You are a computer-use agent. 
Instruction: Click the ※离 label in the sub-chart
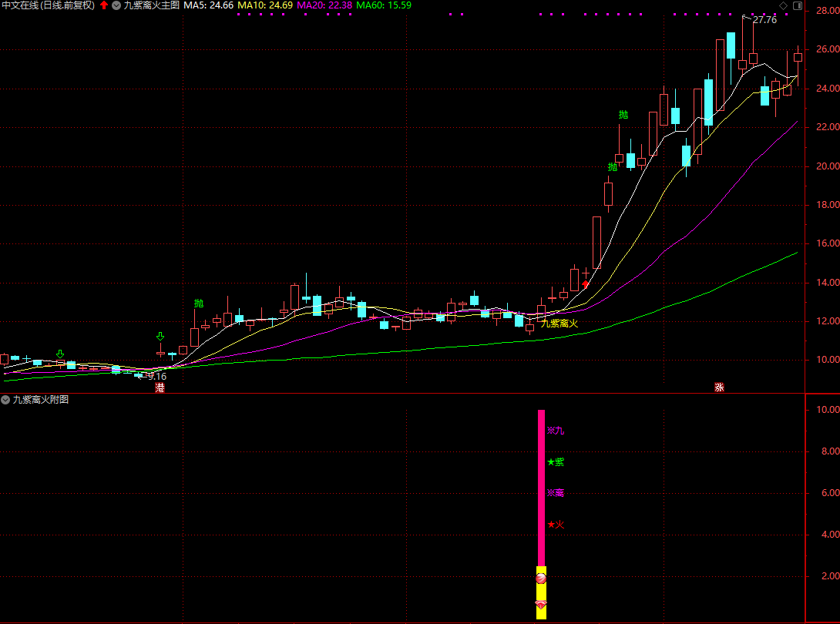556,493
